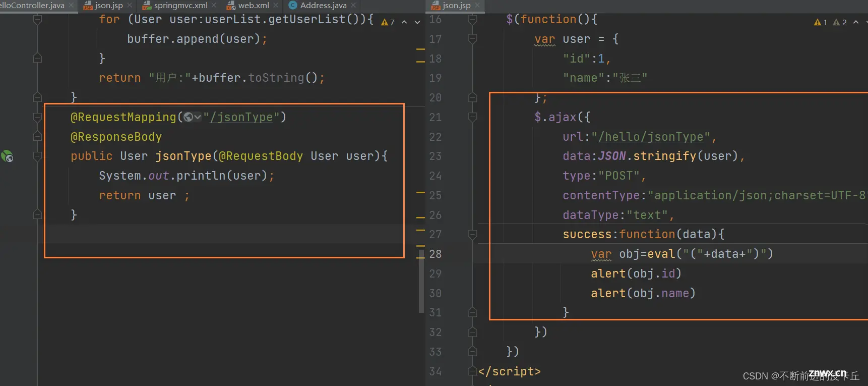Go to next highlighted problem in left editor
This screenshot has height=386, width=868.
point(417,22)
